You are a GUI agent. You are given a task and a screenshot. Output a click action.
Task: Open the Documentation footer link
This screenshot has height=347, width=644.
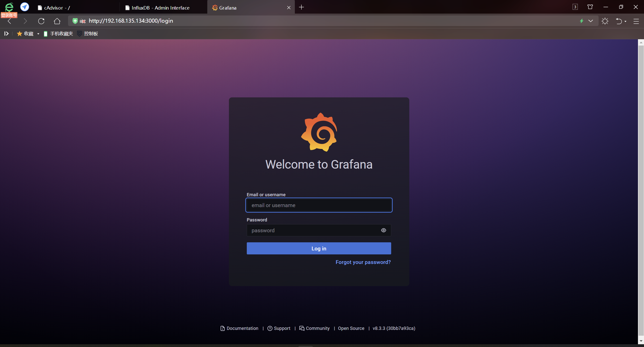point(239,328)
